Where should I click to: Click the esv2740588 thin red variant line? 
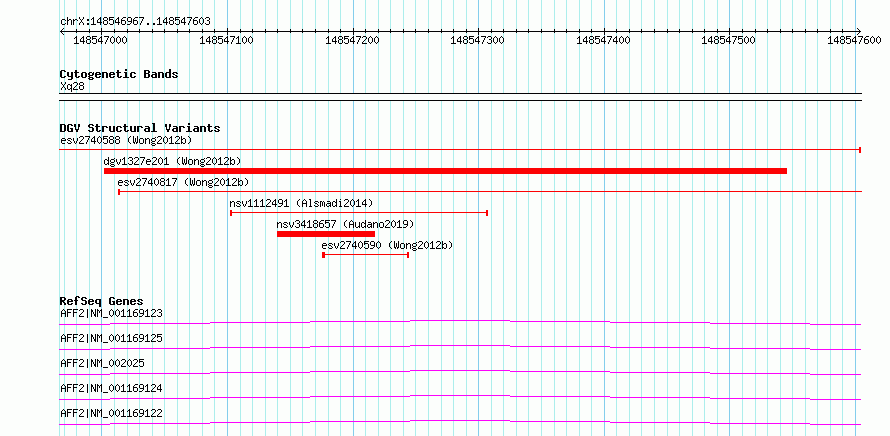(460, 150)
